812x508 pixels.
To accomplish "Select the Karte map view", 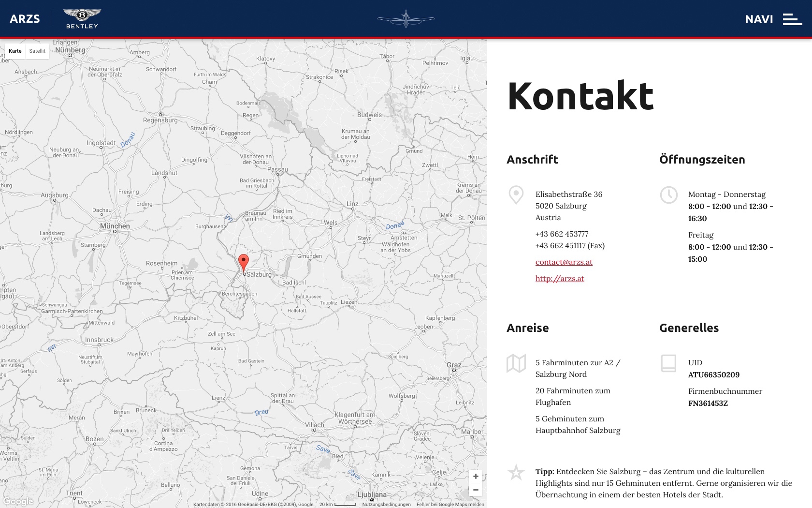I will click(x=15, y=51).
